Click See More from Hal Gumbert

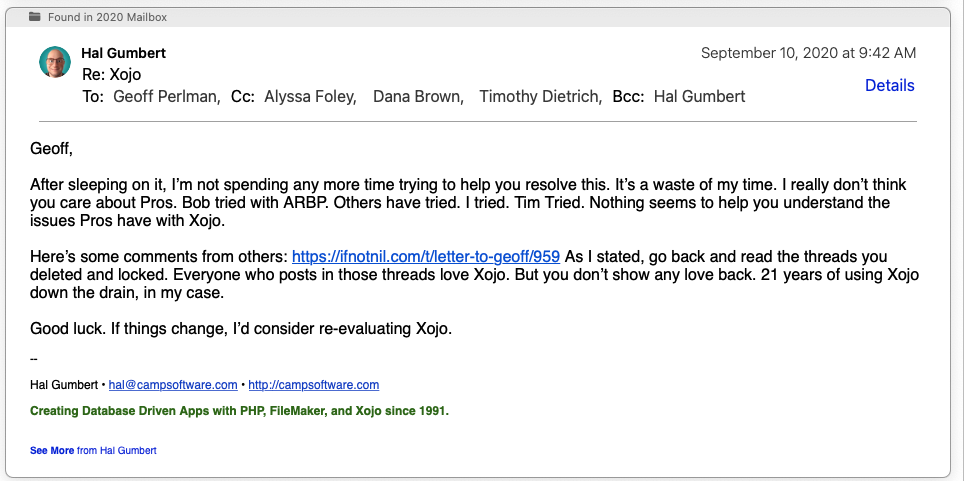52,451
